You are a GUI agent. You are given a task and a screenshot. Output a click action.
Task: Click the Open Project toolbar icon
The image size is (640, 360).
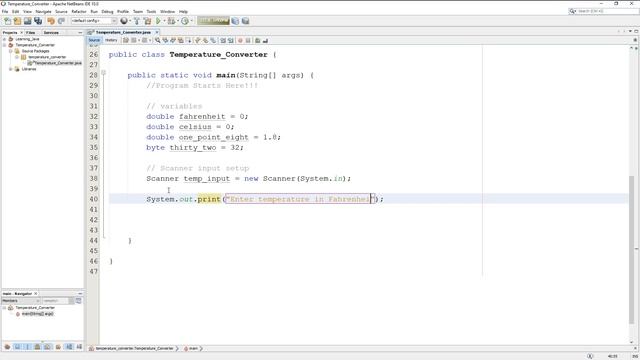[x=27, y=21]
